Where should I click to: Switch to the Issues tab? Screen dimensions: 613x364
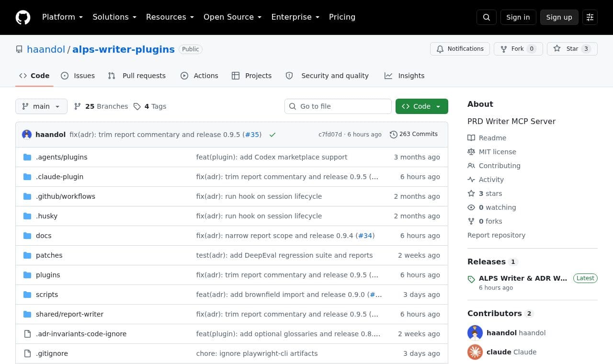point(78,76)
